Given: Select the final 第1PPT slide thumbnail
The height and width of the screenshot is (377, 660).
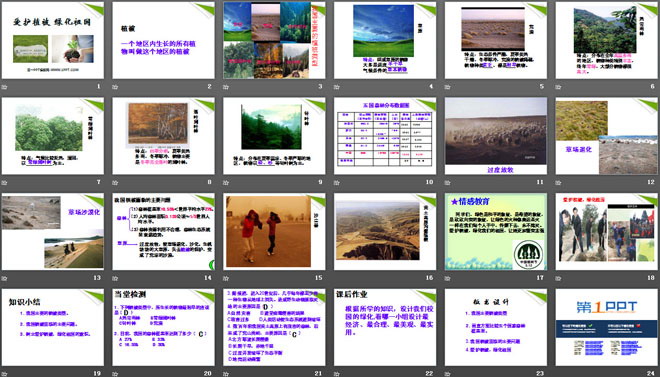Looking at the screenshot, I should [x=607, y=327].
